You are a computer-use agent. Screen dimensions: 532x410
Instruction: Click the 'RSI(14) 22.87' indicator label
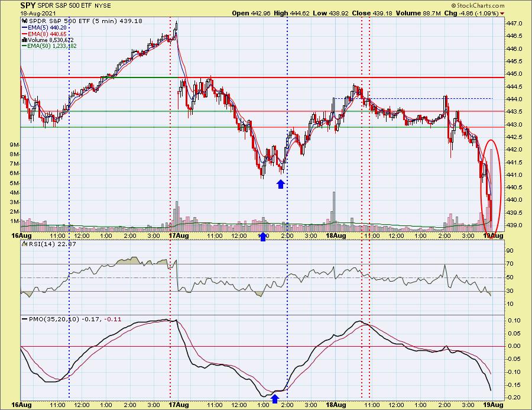[x=53, y=244]
